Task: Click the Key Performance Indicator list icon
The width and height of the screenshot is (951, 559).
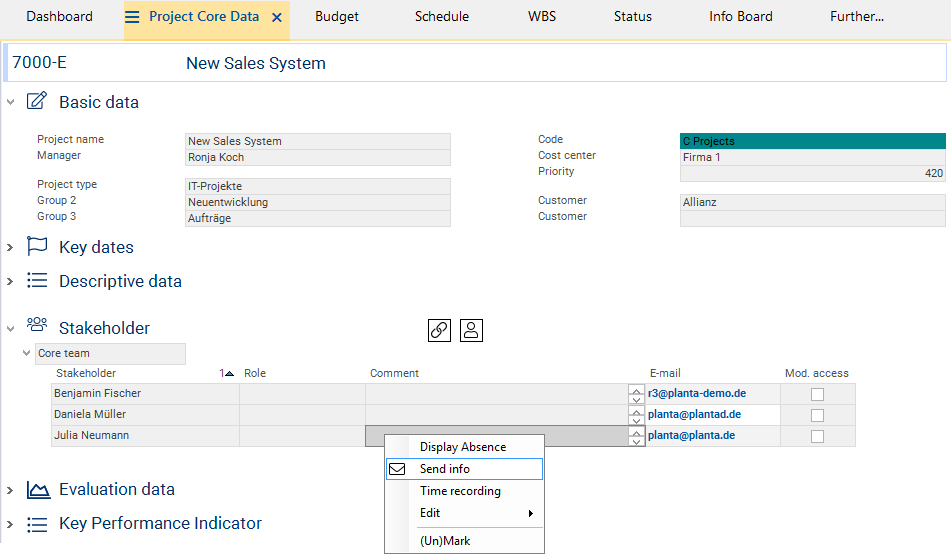Action: tap(37, 524)
